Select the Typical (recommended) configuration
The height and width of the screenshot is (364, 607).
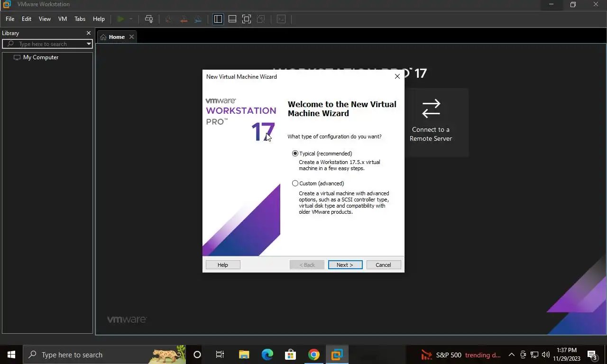point(322,154)
